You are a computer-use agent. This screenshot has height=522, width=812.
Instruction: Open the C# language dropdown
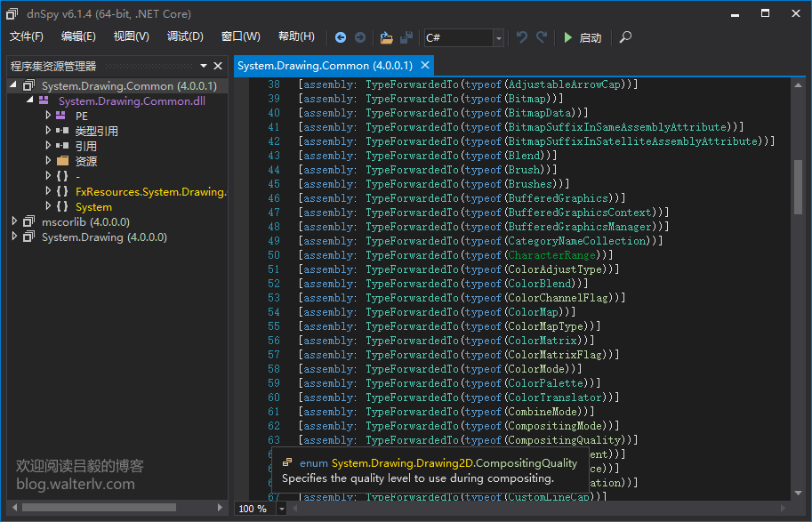click(499, 38)
